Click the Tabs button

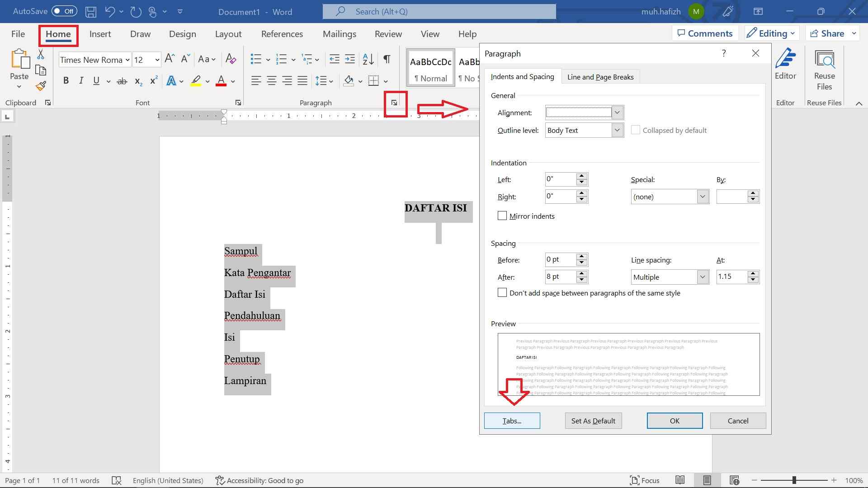pos(511,420)
